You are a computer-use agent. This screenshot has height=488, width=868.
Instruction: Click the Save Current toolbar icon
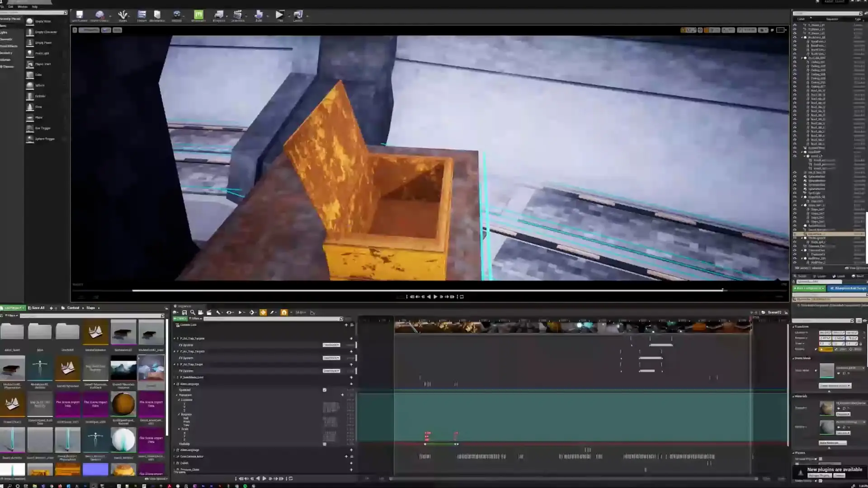click(x=80, y=15)
